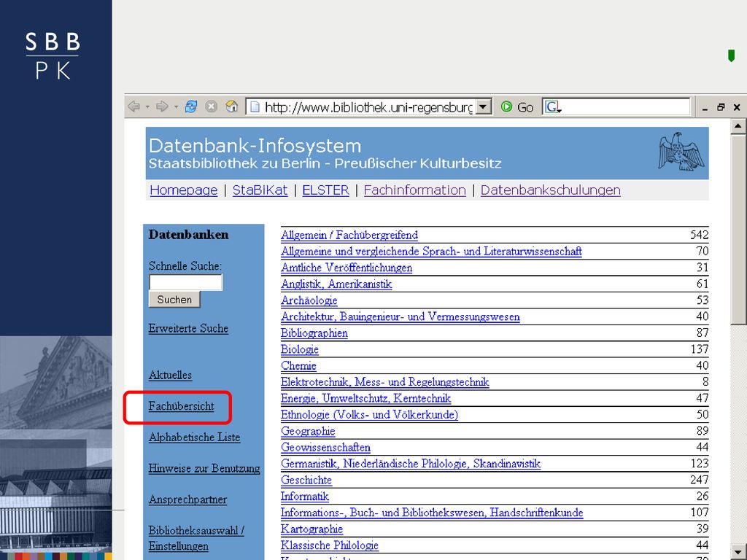Go back with the browser back arrow
The height and width of the screenshot is (560, 747).
[134, 106]
